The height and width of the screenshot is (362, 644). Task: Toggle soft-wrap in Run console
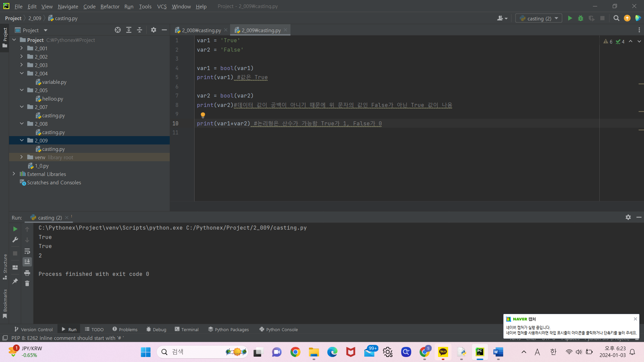point(27,251)
